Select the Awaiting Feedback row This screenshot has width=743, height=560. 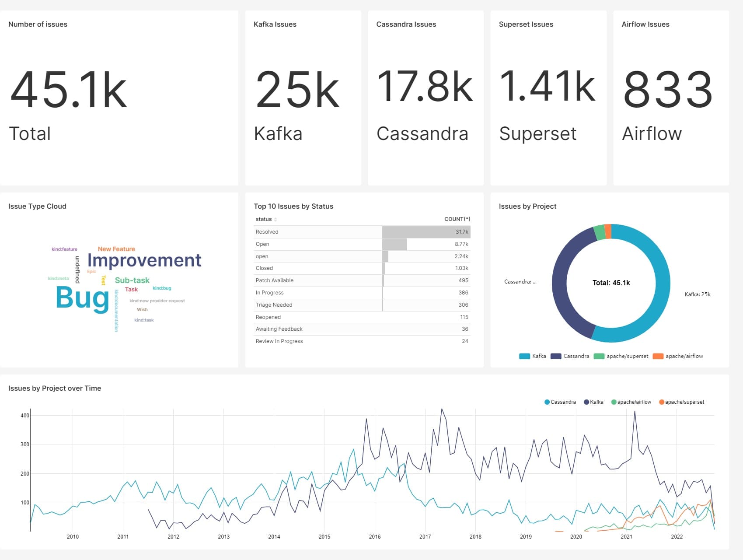tap(362, 329)
